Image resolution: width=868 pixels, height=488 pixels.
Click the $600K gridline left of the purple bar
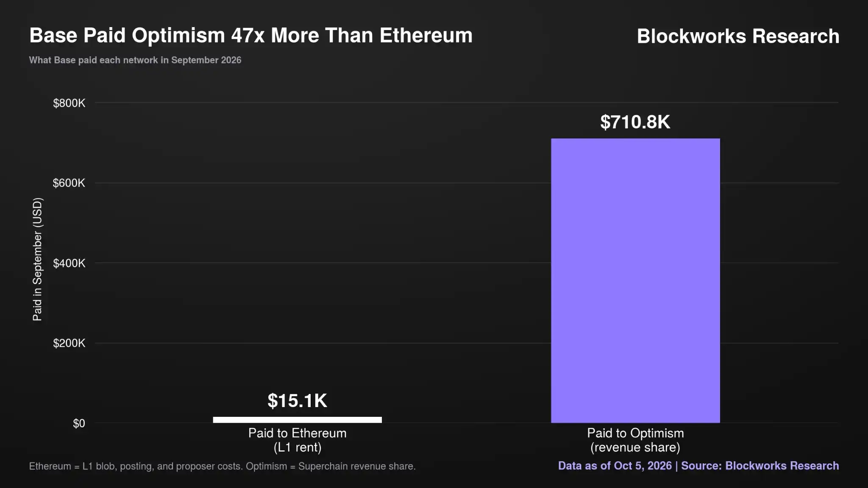(323, 183)
